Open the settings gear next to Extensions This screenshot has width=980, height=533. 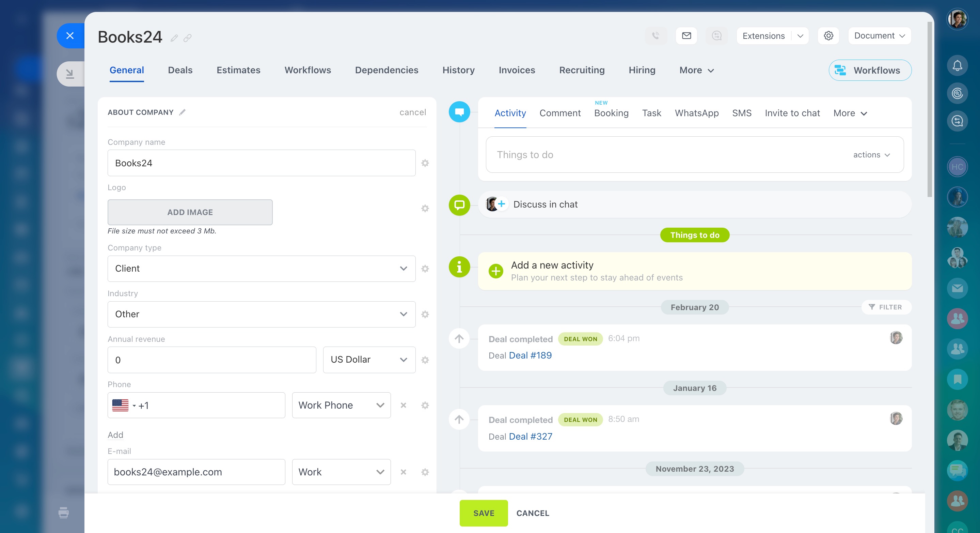pyautogui.click(x=828, y=36)
